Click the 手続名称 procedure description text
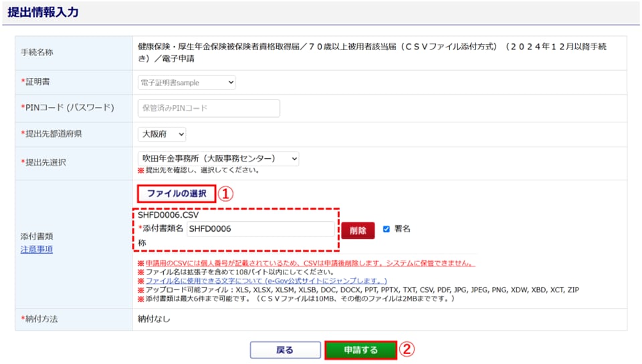The height and width of the screenshot is (364, 642). [x=372, y=53]
